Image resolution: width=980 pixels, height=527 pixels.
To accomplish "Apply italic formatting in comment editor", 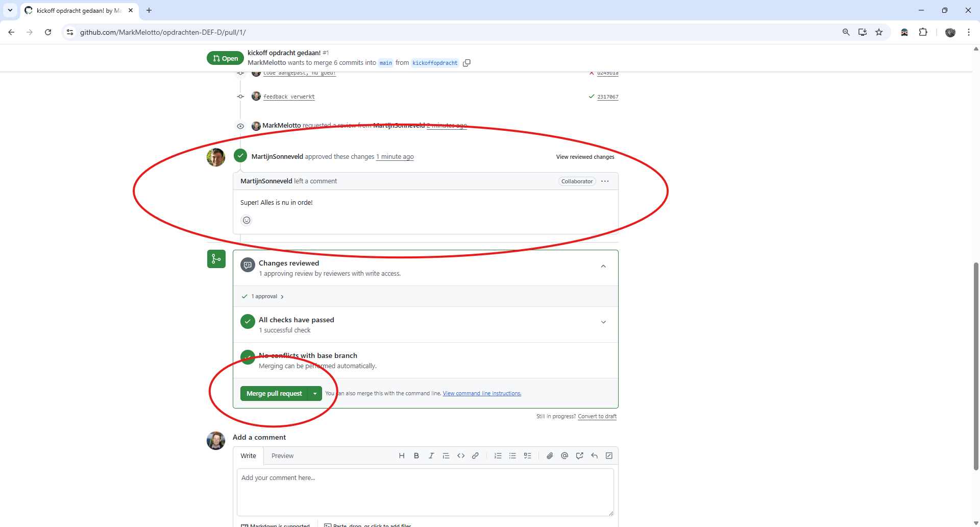I will [x=431, y=456].
